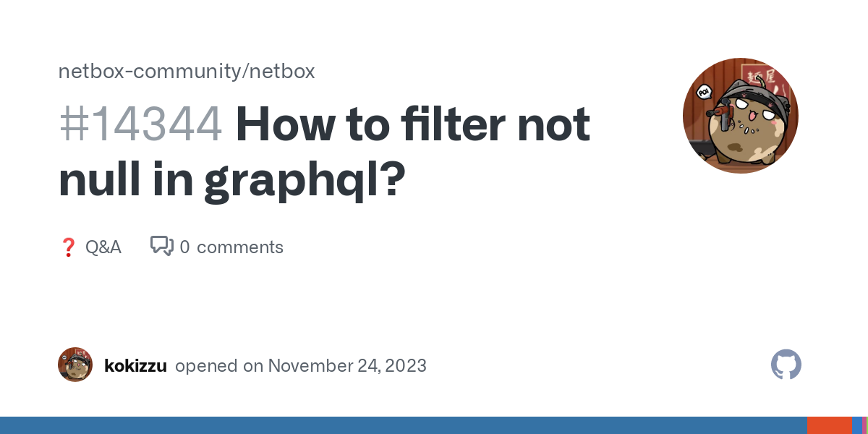
Task: Click the word "opened" beside kokizzu
Action: coord(207,366)
